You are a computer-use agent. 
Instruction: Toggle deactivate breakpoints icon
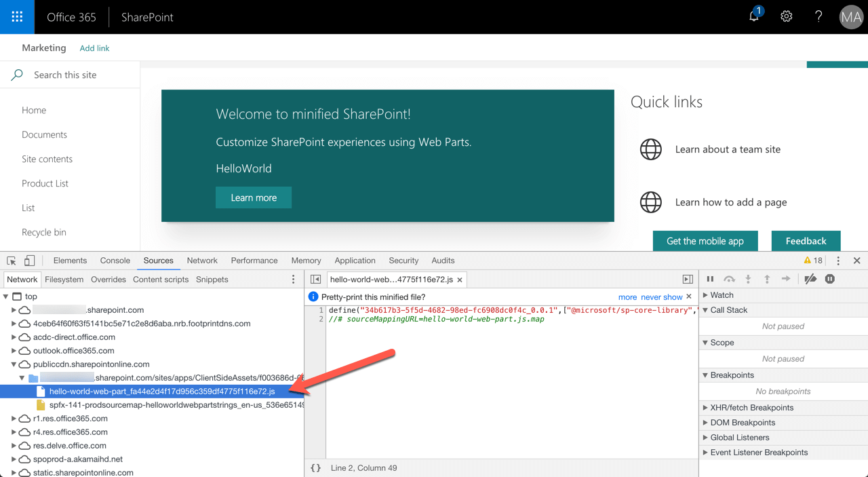(x=810, y=279)
